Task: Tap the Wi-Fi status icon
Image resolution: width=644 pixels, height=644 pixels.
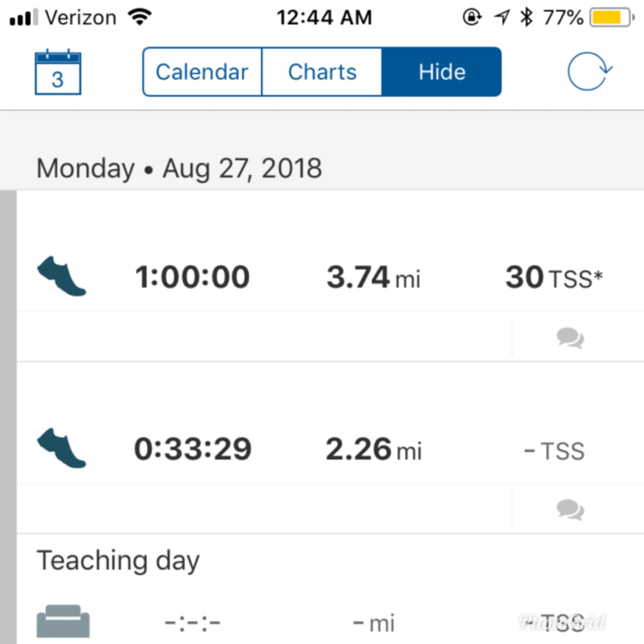Action: (141, 17)
